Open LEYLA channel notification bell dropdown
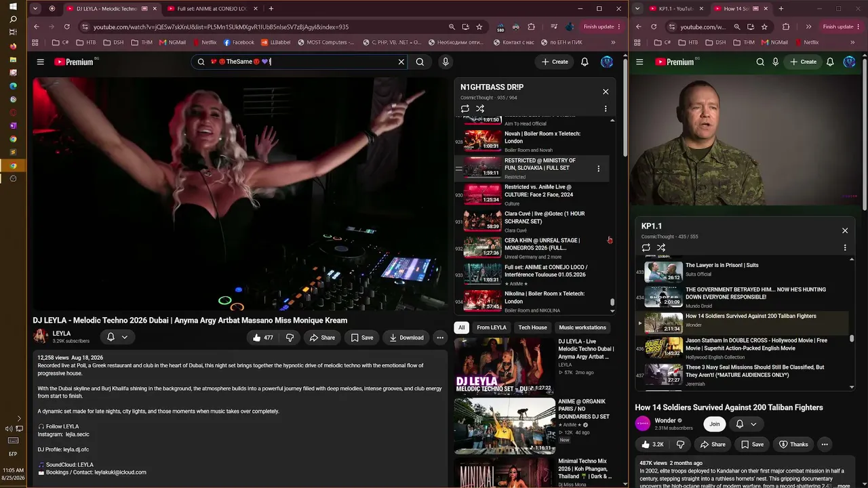Screen dimensions: 868x488 coord(117,338)
